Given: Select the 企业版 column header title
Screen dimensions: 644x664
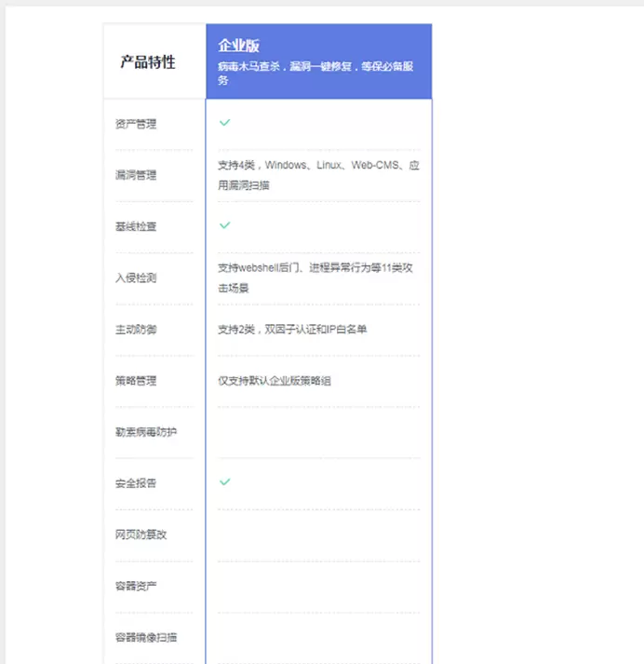Looking at the screenshot, I should coord(237,46).
